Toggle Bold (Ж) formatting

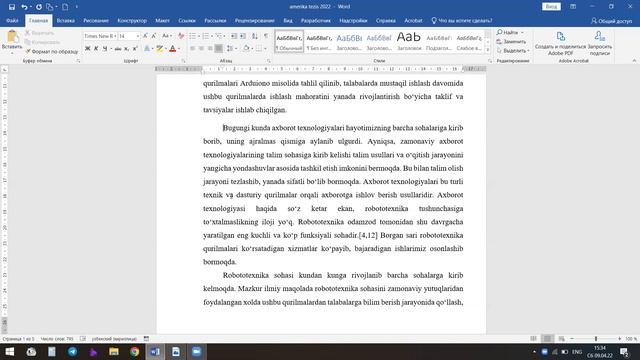coord(87,49)
